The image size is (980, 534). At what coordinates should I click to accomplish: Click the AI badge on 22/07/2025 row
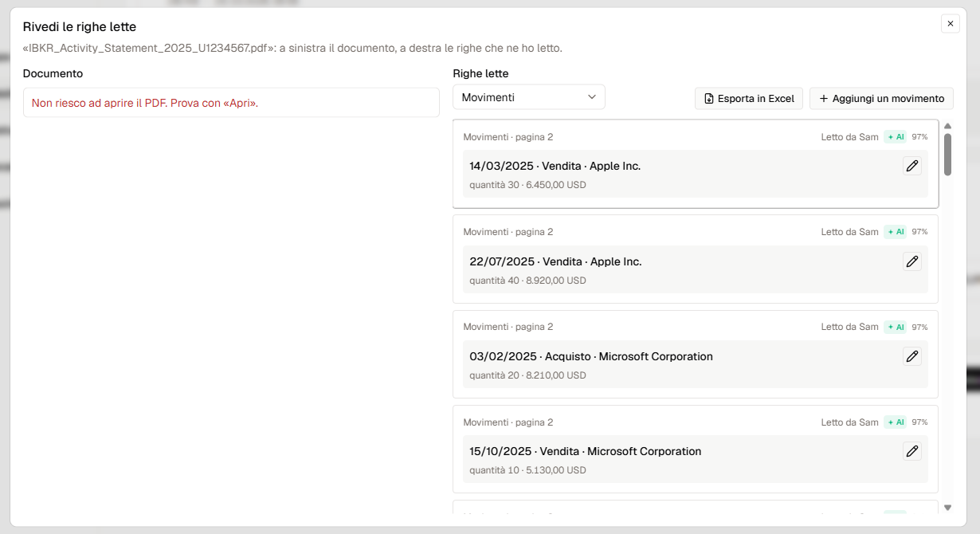tap(896, 232)
